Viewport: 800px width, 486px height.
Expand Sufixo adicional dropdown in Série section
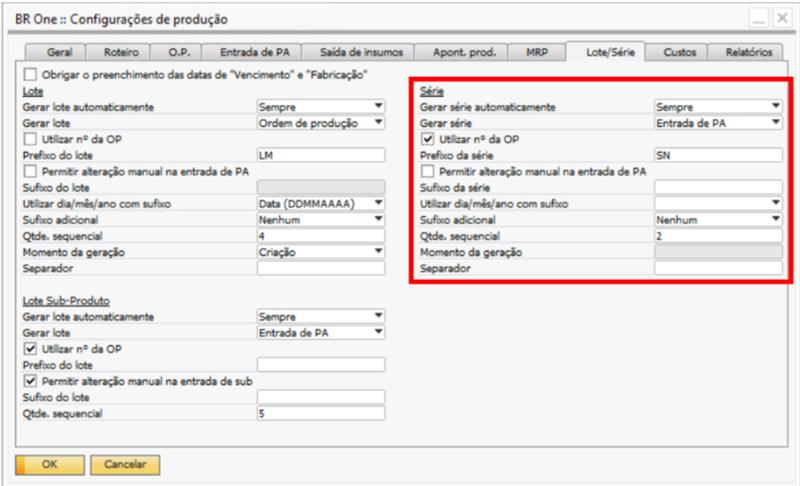[776, 220]
